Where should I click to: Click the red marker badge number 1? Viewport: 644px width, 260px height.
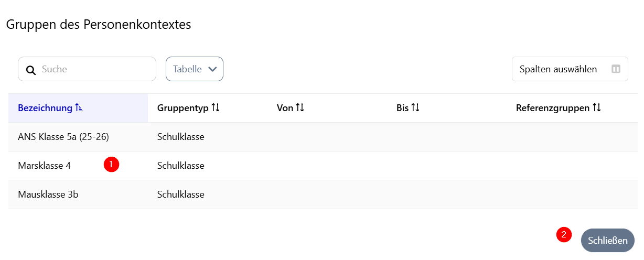[111, 164]
